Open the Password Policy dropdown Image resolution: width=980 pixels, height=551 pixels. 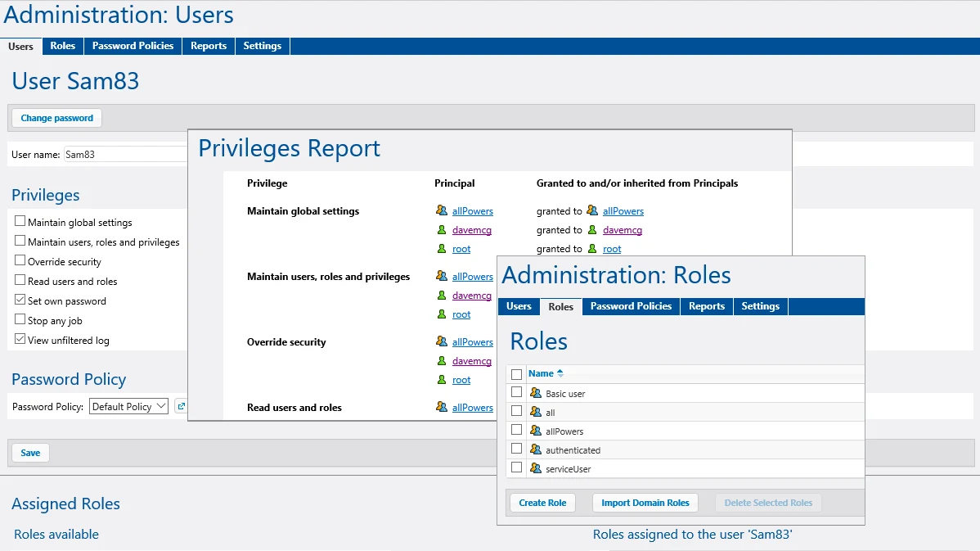[128, 406]
